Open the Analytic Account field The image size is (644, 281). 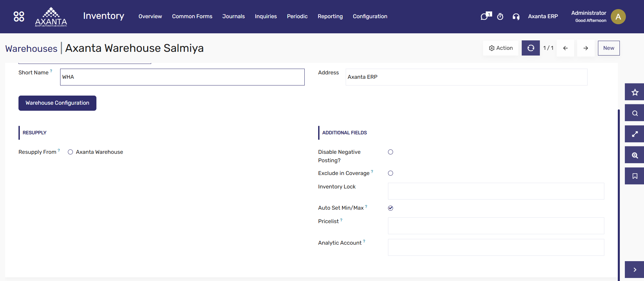[496, 247]
